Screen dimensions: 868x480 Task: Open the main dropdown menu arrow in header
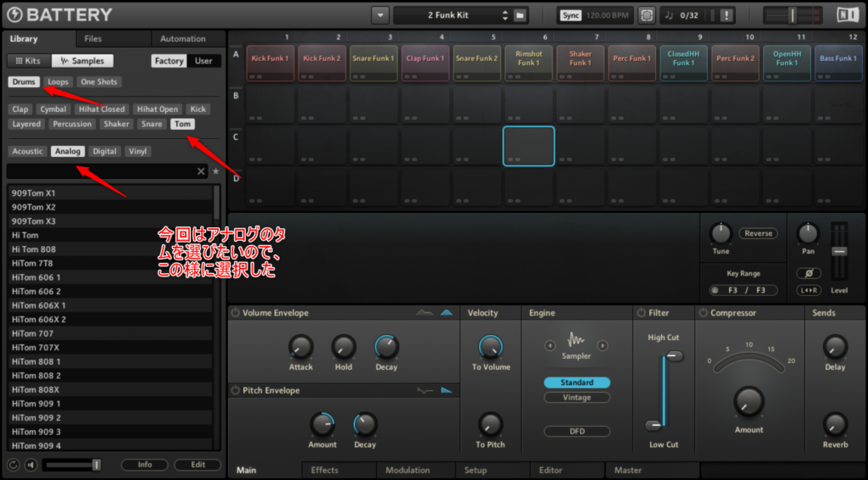coord(380,15)
